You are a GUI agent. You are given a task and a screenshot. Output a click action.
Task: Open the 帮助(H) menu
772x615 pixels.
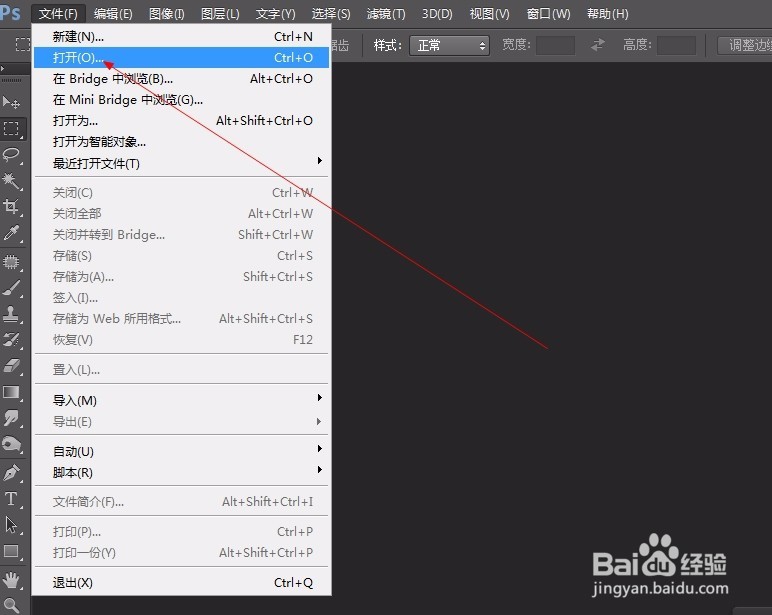(x=607, y=14)
